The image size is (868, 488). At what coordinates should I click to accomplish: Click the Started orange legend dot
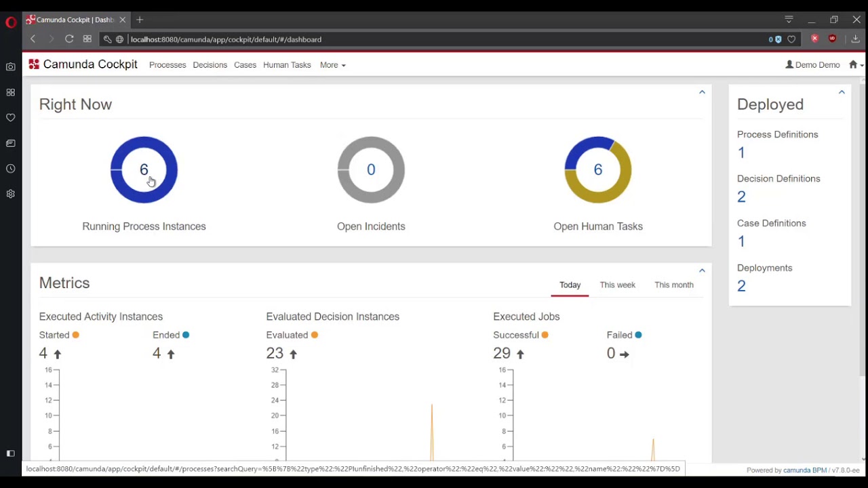click(x=76, y=335)
